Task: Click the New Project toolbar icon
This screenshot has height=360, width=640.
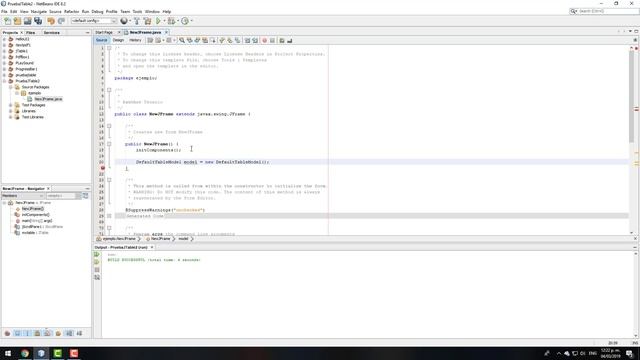Action: click(17, 21)
